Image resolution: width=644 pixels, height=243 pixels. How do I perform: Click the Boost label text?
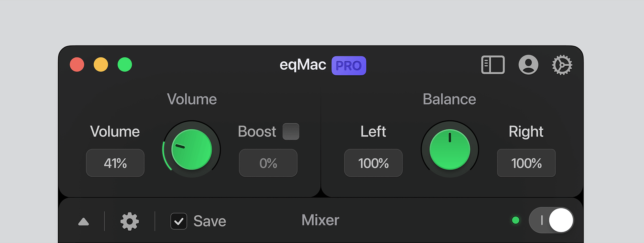(x=257, y=131)
